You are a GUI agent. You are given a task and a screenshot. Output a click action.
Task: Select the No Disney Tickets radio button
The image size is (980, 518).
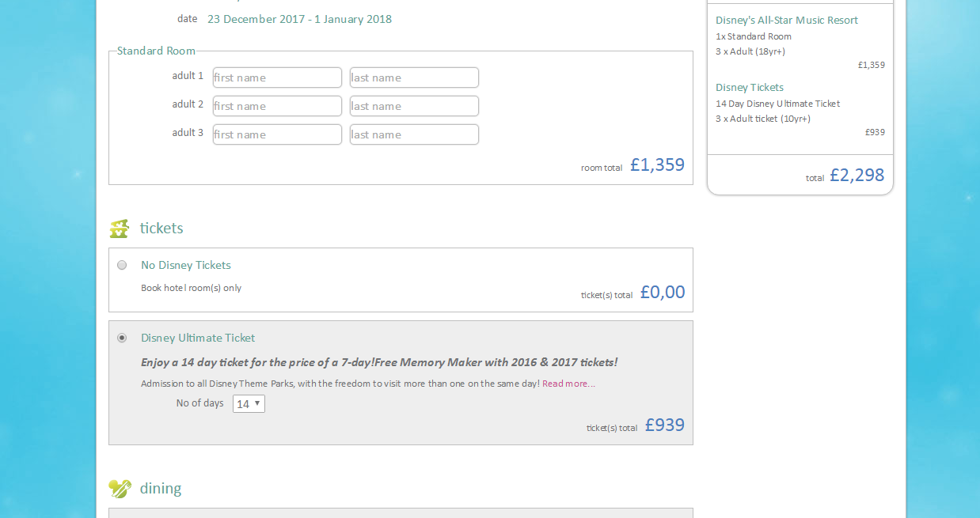[122, 265]
